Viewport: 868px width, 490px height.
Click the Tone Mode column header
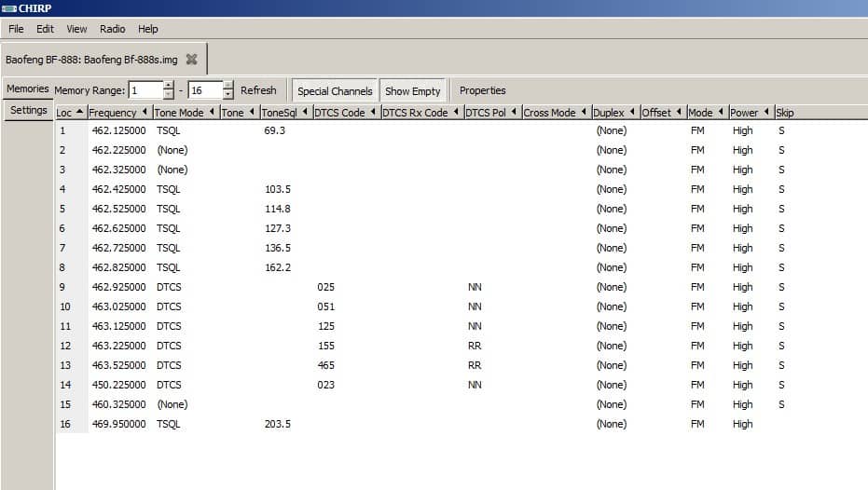click(x=185, y=113)
